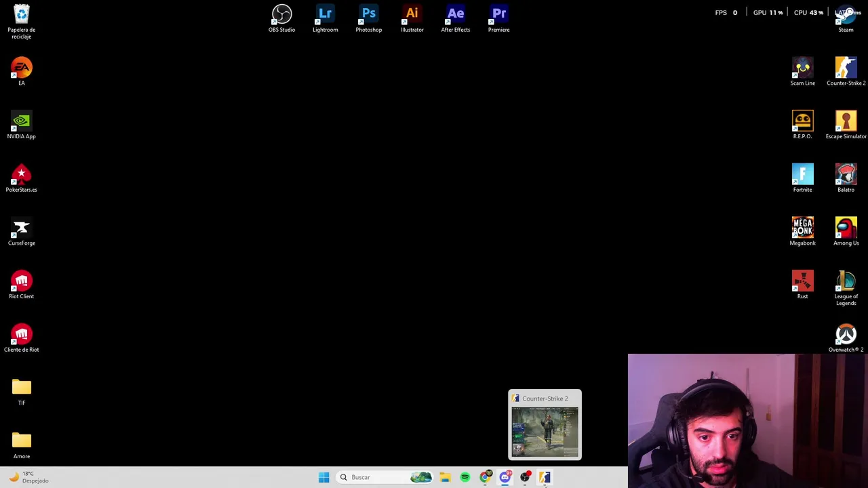Screen dimensions: 868x488
Task: Select the NVIDIA App shortcut
Action: tap(22, 125)
